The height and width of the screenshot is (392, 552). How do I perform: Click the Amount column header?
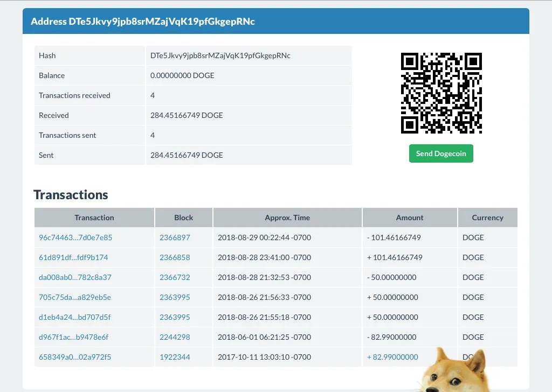[410, 218]
